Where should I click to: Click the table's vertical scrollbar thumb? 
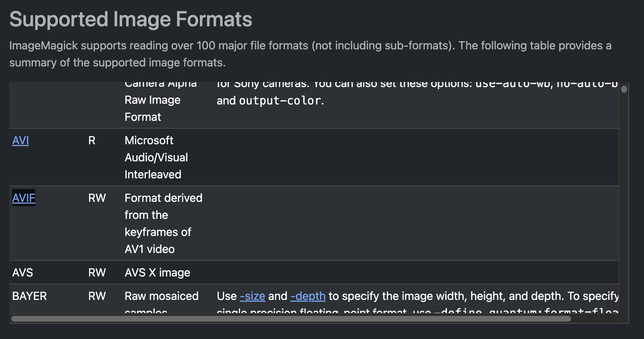tap(624, 89)
